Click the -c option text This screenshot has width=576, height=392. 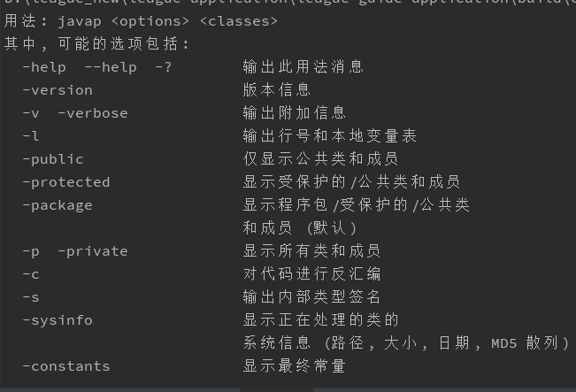click(x=31, y=274)
